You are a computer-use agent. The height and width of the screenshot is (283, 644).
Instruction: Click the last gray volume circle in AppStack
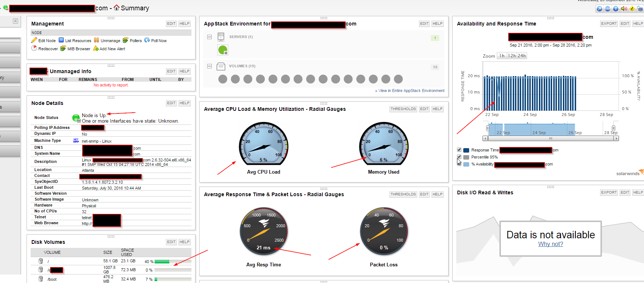(x=398, y=79)
